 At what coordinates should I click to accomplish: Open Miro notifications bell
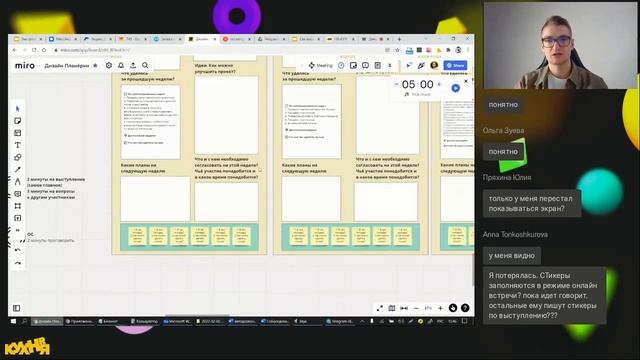121,65
